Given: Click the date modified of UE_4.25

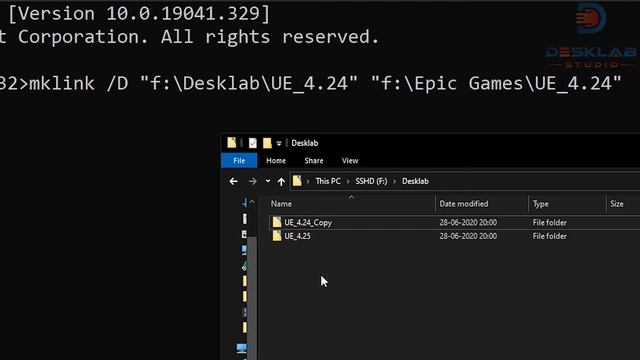Looking at the screenshot, I should 468,236.
